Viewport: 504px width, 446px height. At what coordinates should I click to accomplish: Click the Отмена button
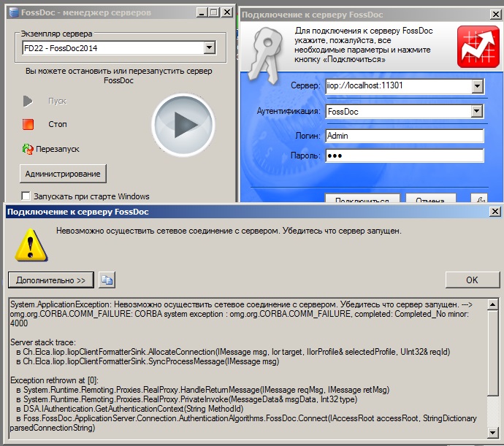click(431, 199)
